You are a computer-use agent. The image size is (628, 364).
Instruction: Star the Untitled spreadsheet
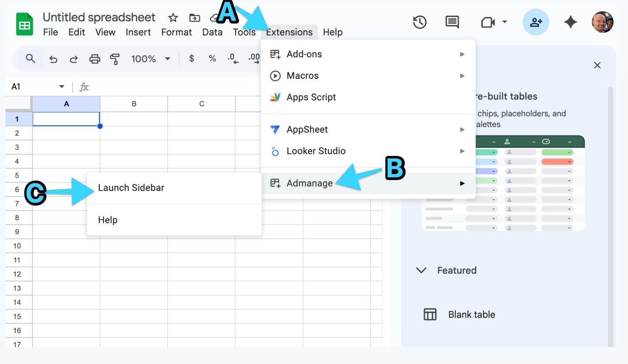173,18
